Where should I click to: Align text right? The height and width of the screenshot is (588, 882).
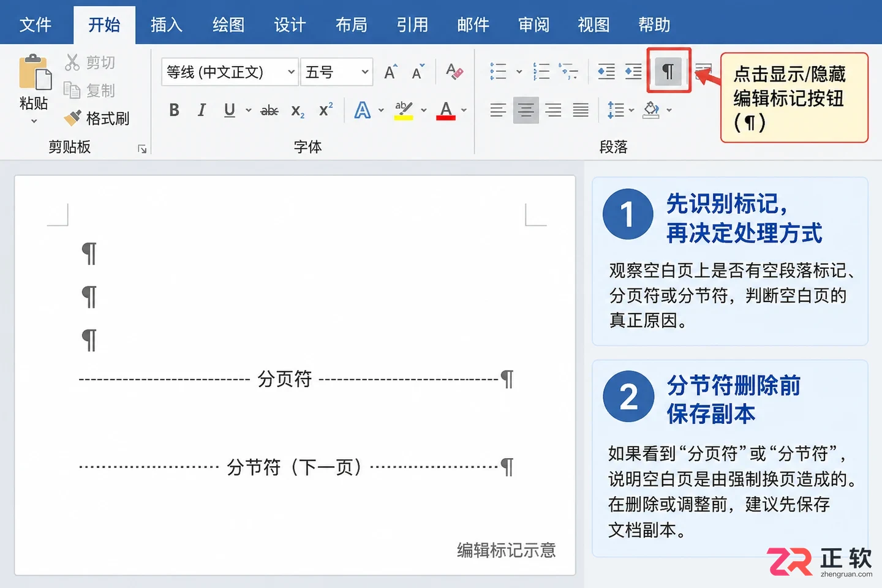(x=553, y=110)
